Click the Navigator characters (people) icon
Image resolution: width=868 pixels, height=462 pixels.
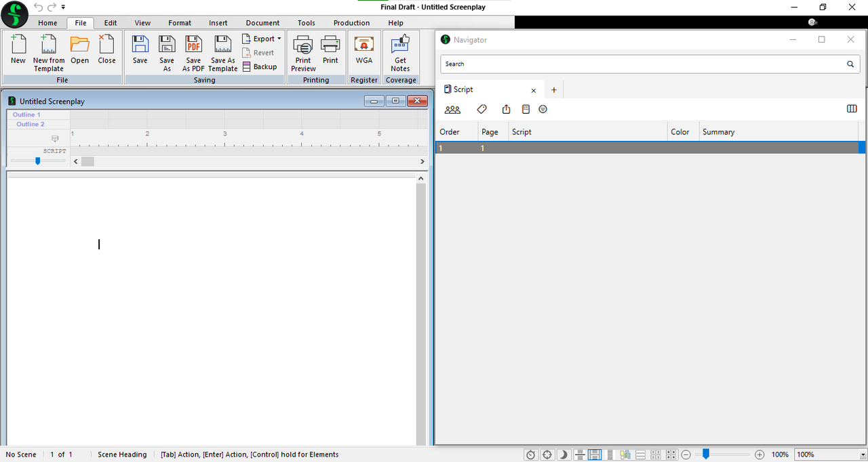pyautogui.click(x=452, y=109)
